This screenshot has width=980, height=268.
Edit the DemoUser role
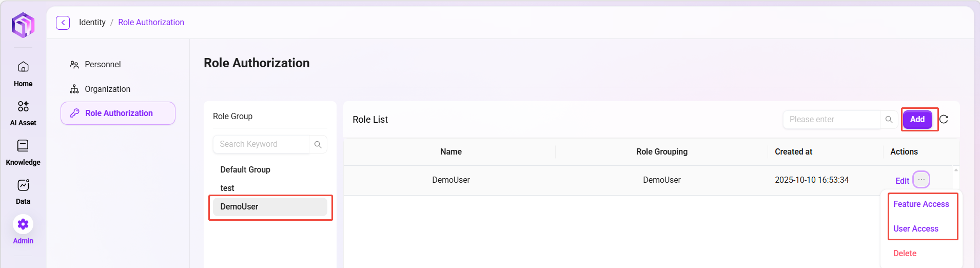pos(902,181)
